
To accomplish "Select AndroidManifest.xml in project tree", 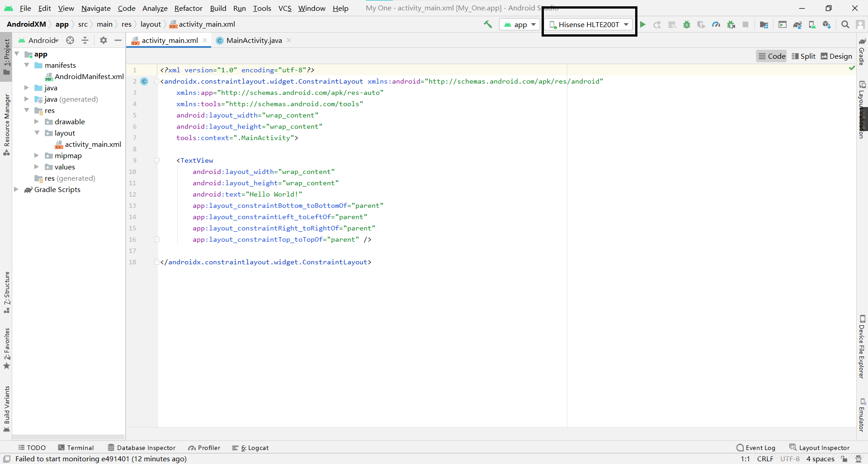I will [84, 76].
